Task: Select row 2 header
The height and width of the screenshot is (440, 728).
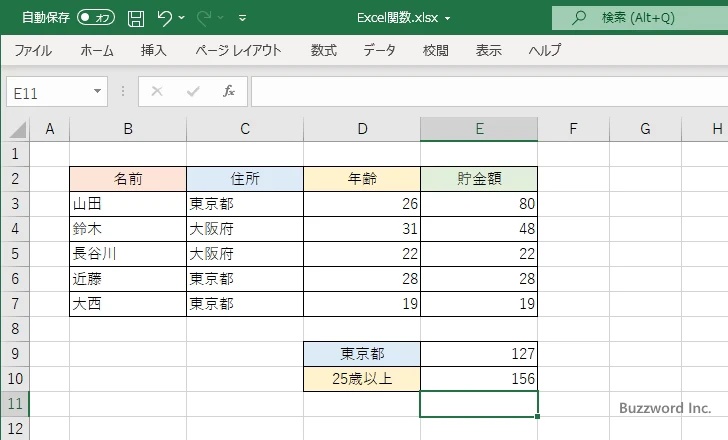Action: pos(15,179)
